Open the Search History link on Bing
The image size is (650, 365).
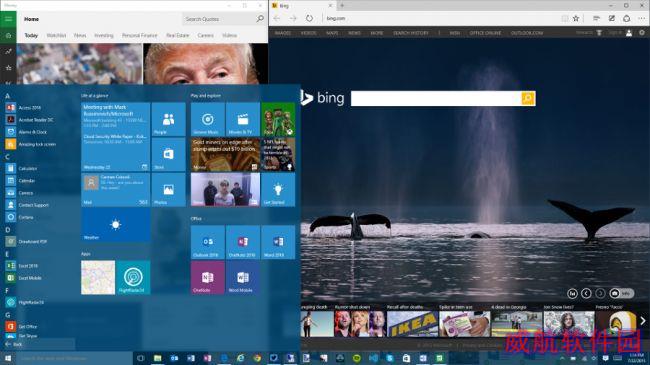411,33
